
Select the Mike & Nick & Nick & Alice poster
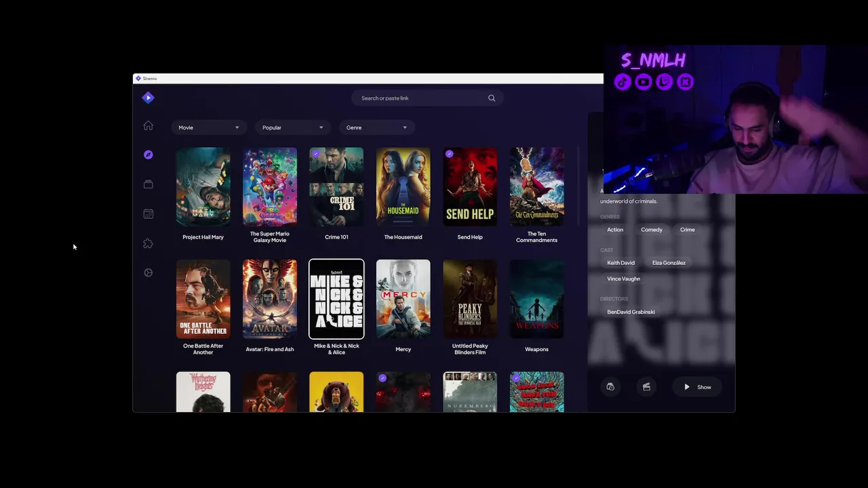tap(336, 299)
